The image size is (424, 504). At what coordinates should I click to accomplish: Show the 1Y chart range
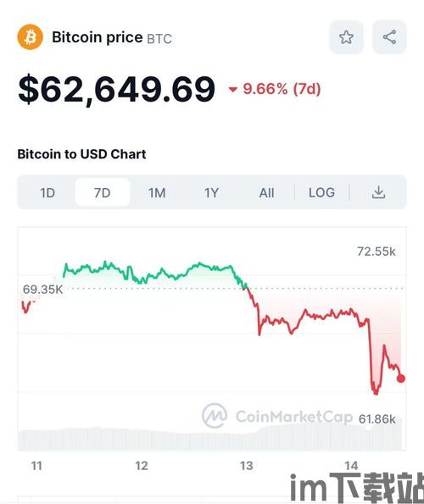pyautogui.click(x=211, y=193)
